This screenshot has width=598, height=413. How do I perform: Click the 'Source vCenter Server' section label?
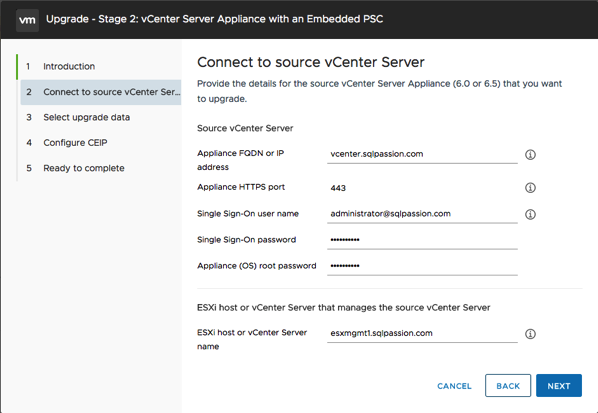point(245,128)
